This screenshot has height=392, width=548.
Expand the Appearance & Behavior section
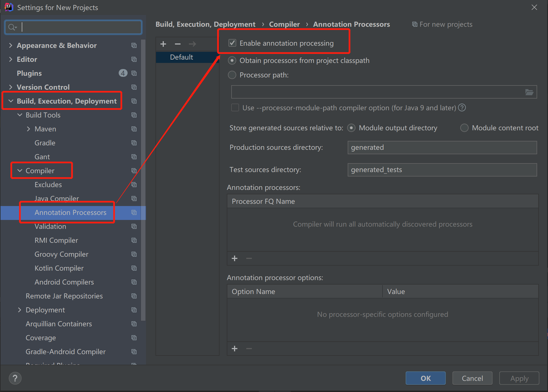tap(11, 45)
